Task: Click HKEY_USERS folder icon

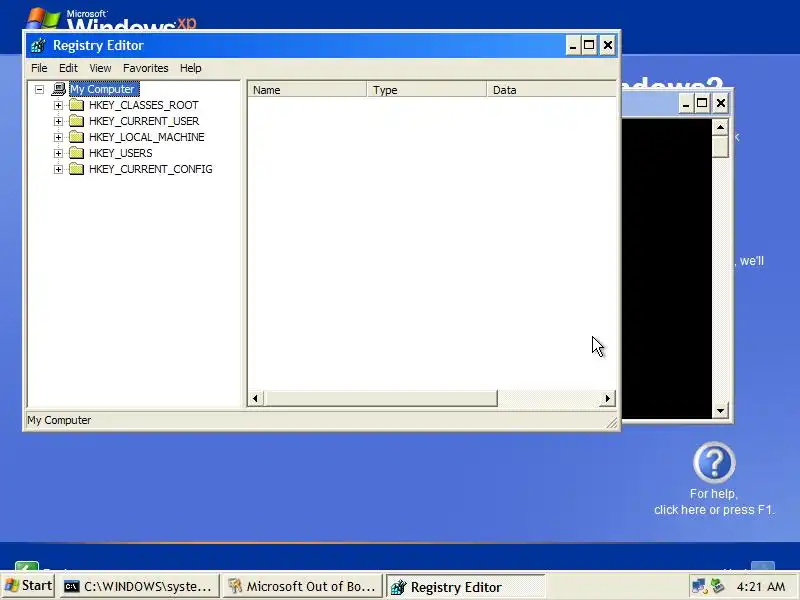Action: pos(77,153)
